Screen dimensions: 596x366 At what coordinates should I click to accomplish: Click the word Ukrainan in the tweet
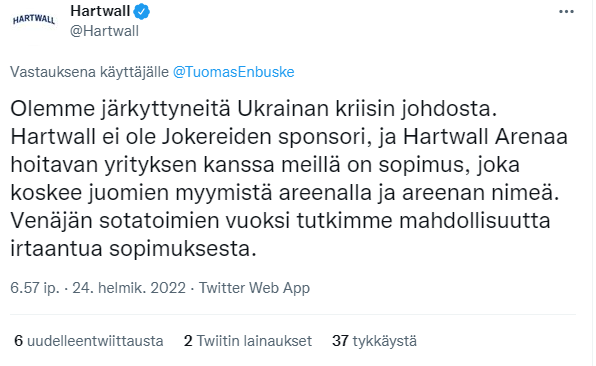click(283, 109)
